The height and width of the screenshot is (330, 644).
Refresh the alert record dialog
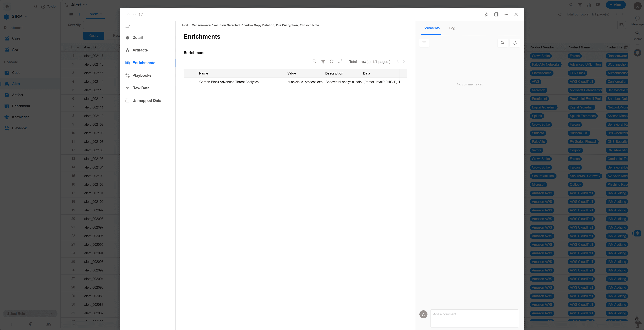click(141, 14)
